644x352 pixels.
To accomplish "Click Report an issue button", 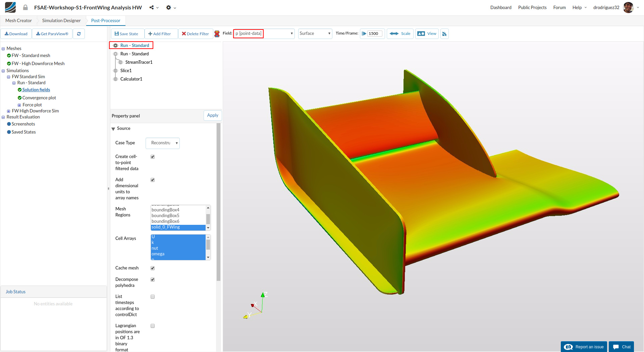I will (584, 347).
